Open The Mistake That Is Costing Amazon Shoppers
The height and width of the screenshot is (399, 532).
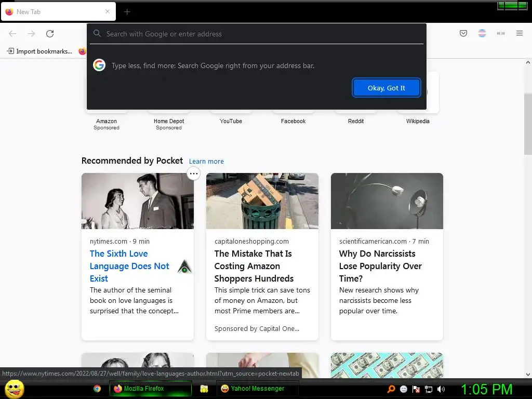pyautogui.click(x=254, y=266)
